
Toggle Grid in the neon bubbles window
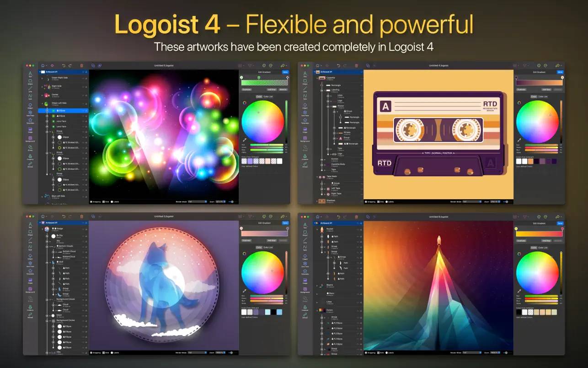coord(106,201)
